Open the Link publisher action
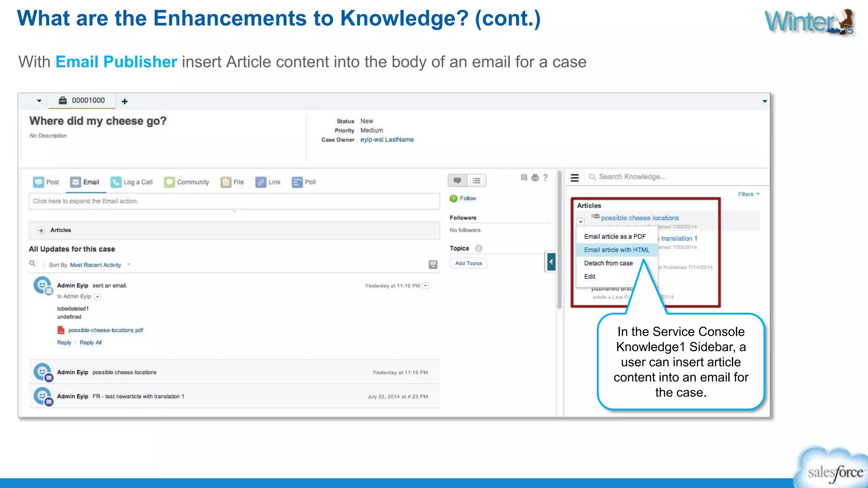This screenshot has height=488, width=868. [x=268, y=182]
